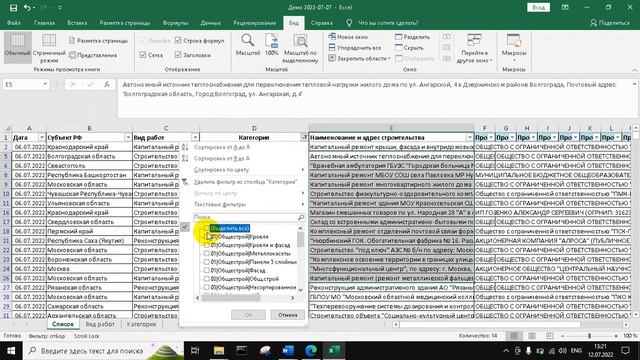Select the Обычный (Normal) view icon
640x360 pixels.
pos(18,47)
